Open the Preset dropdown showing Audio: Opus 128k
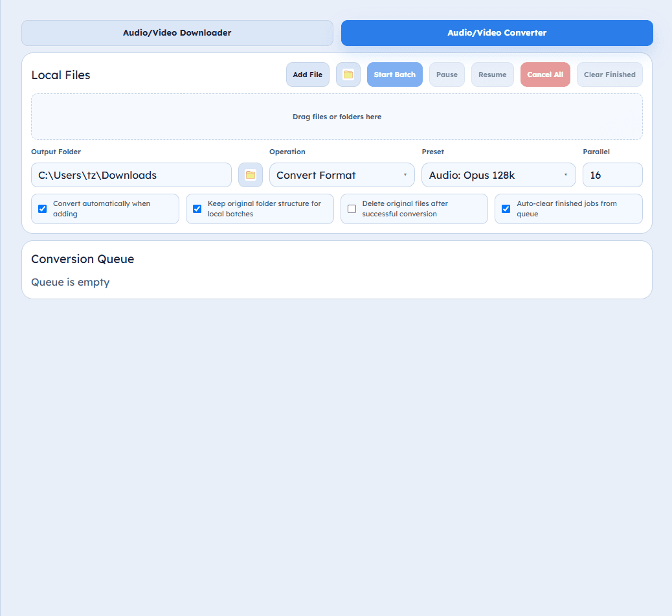The image size is (672, 616). click(x=498, y=175)
